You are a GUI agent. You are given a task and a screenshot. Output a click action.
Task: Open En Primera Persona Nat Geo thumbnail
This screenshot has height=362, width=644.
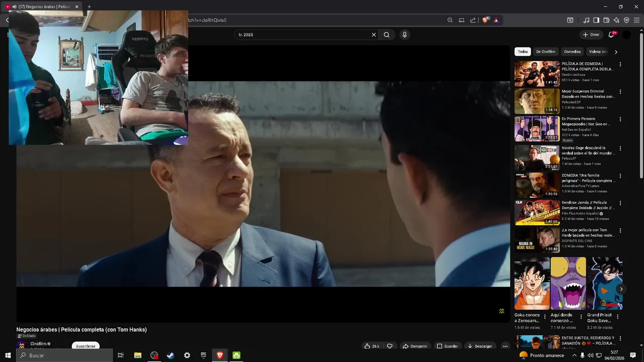537,129
